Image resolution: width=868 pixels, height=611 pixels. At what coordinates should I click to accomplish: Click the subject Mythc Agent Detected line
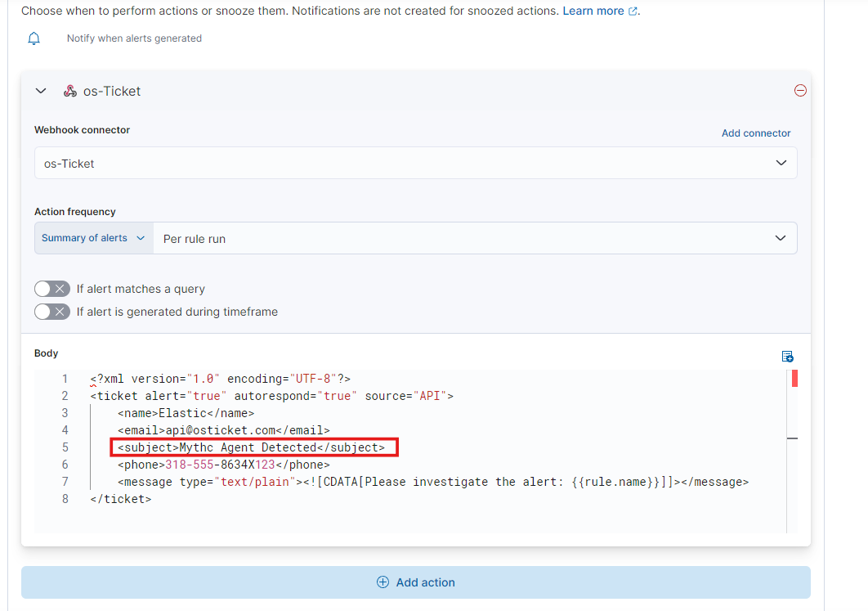pos(251,447)
